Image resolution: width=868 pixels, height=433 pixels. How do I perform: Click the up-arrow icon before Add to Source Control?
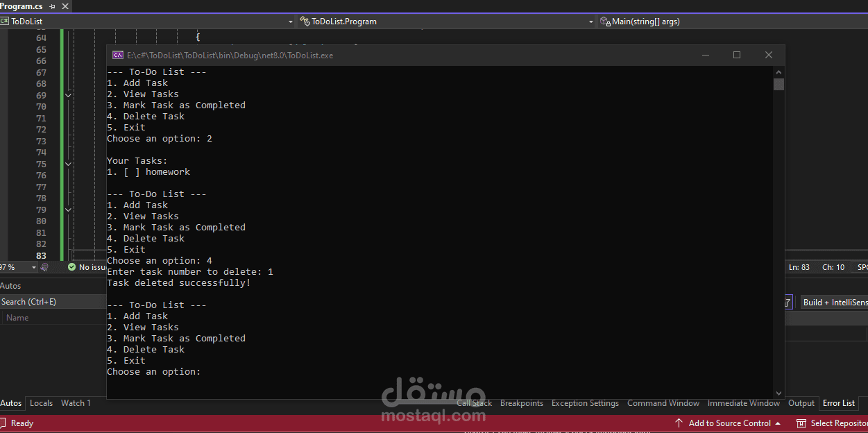click(x=679, y=423)
